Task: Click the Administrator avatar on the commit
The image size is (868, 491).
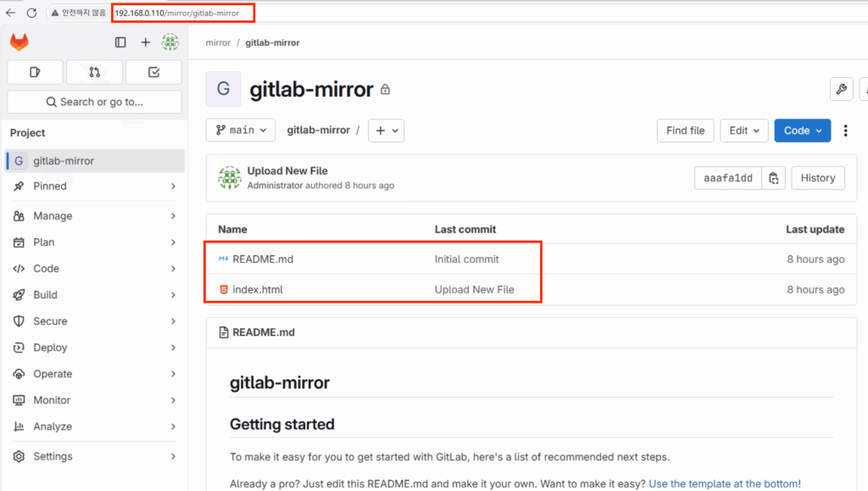Action: point(229,178)
